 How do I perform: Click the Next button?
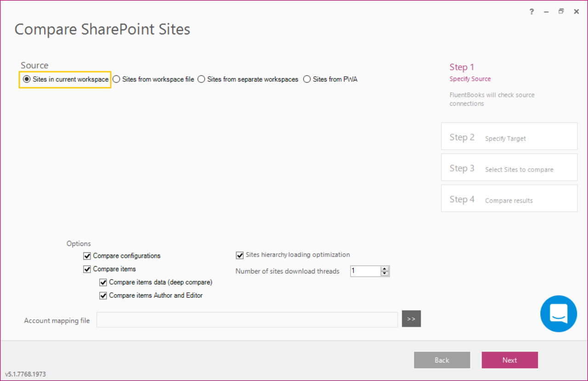point(509,360)
